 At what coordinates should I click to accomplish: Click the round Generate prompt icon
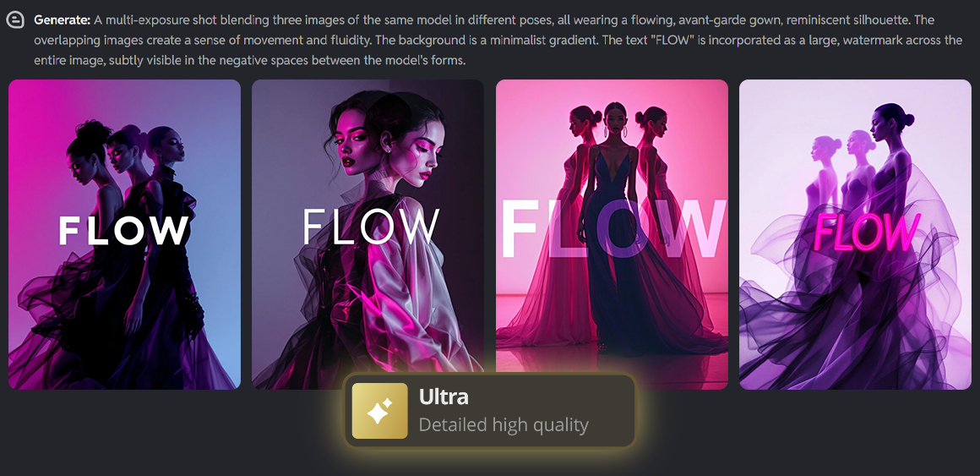[x=14, y=20]
